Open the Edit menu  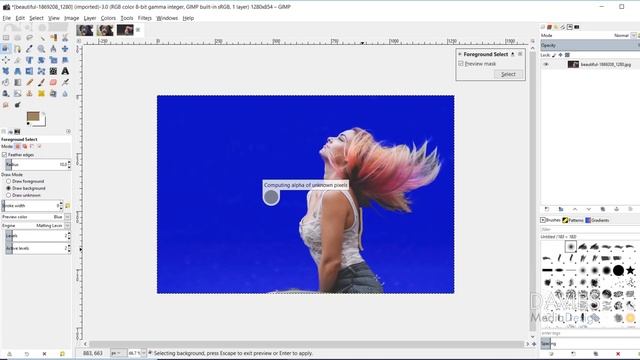click(20, 18)
